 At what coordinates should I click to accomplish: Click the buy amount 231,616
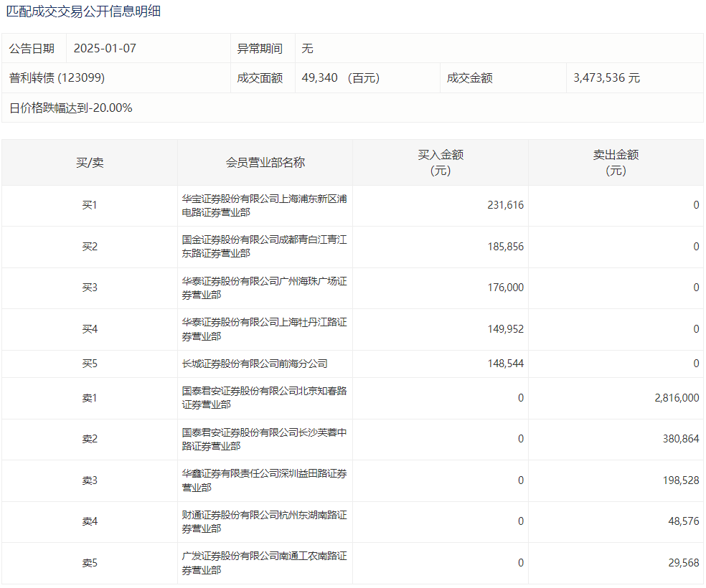tap(505, 205)
